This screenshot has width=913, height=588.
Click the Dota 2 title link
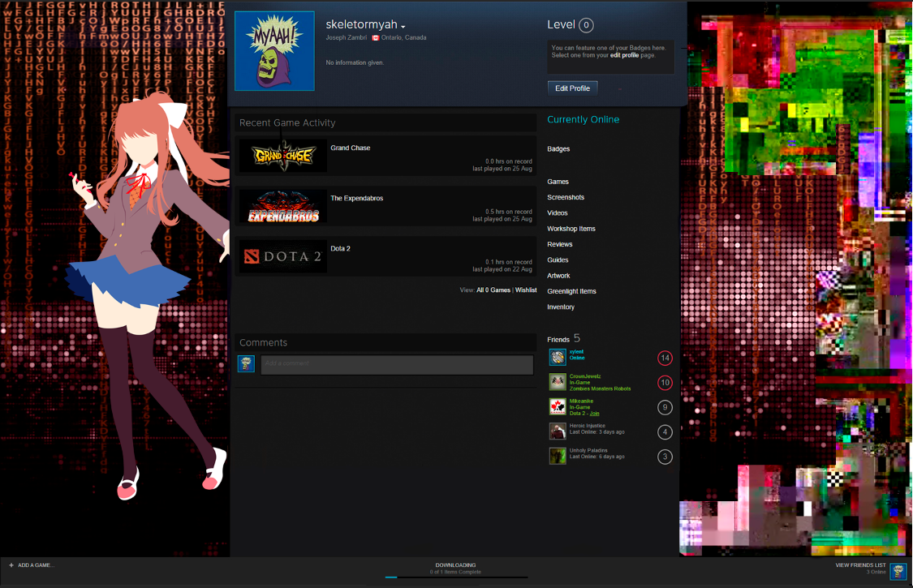pos(341,249)
